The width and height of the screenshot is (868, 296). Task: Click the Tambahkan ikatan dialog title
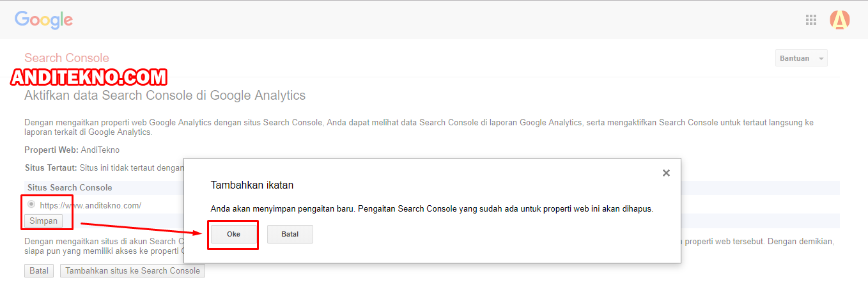252,185
